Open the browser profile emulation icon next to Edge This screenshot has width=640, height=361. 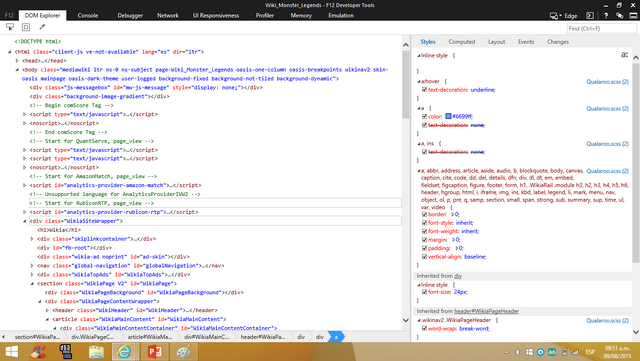[555, 16]
